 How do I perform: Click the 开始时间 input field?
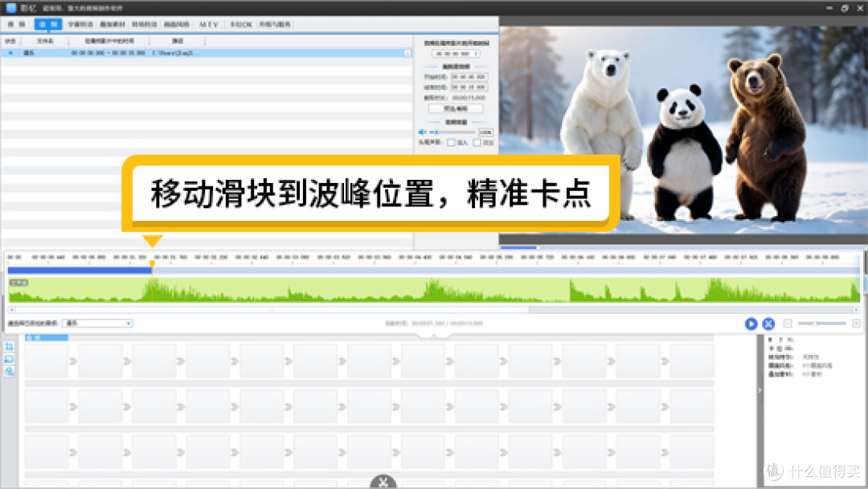[469, 77]
